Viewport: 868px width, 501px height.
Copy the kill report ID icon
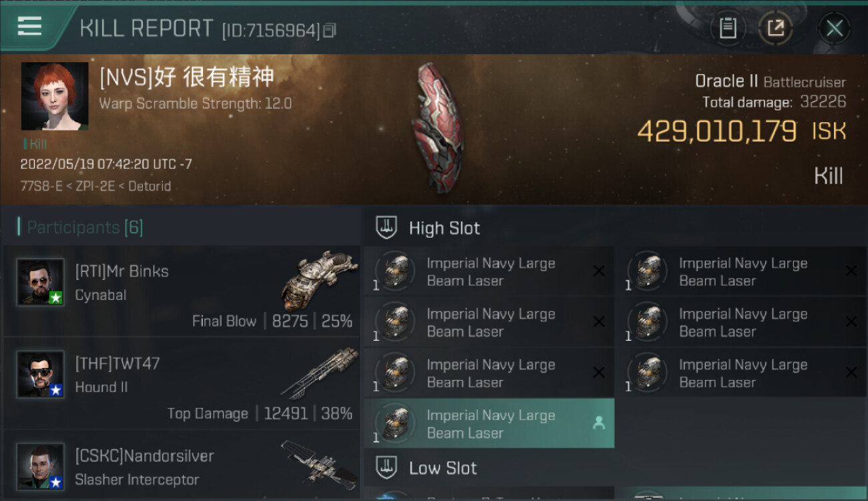[x=329, y=30]
